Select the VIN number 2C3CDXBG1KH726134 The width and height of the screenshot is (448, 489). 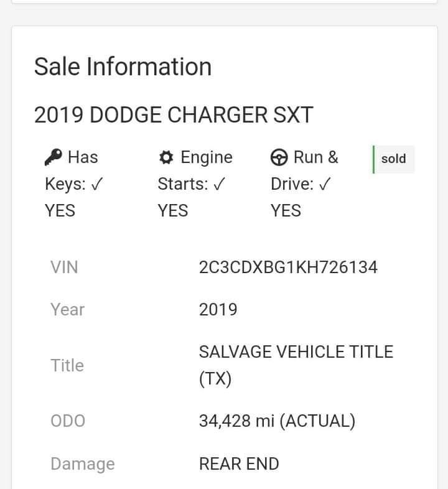288,268
